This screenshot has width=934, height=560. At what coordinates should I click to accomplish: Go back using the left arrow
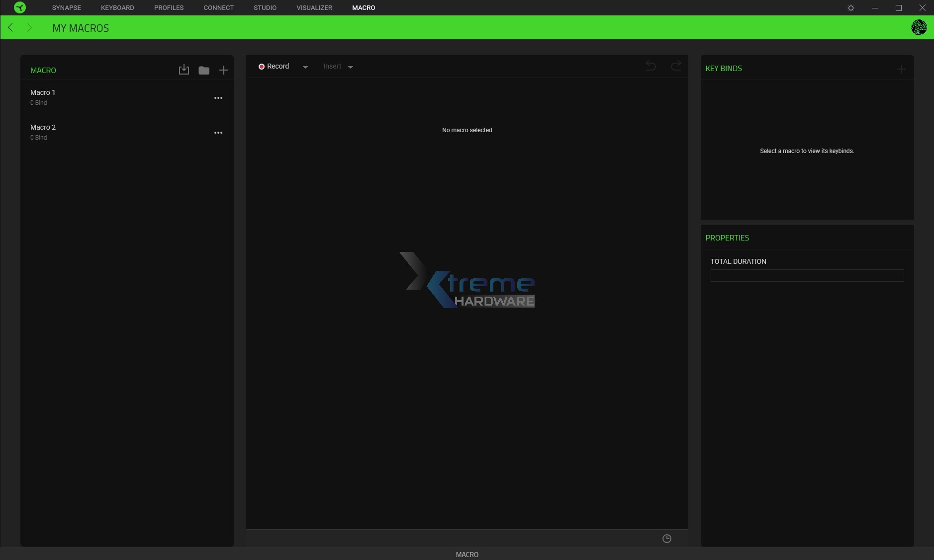point(10,27)
